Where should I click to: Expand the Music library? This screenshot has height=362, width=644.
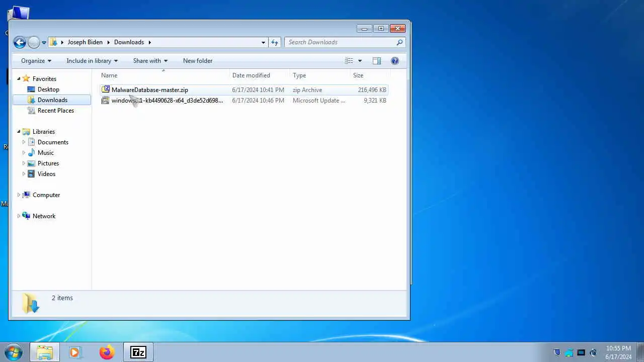coord(23,153)
